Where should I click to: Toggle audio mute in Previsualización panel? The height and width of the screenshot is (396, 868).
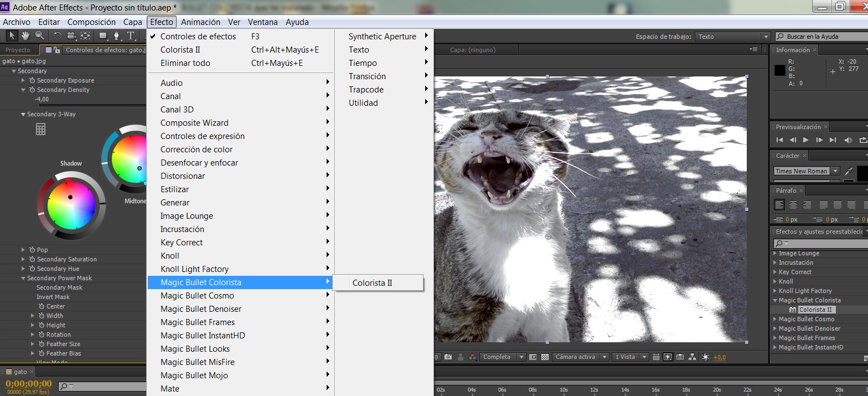tap(848, 140)
